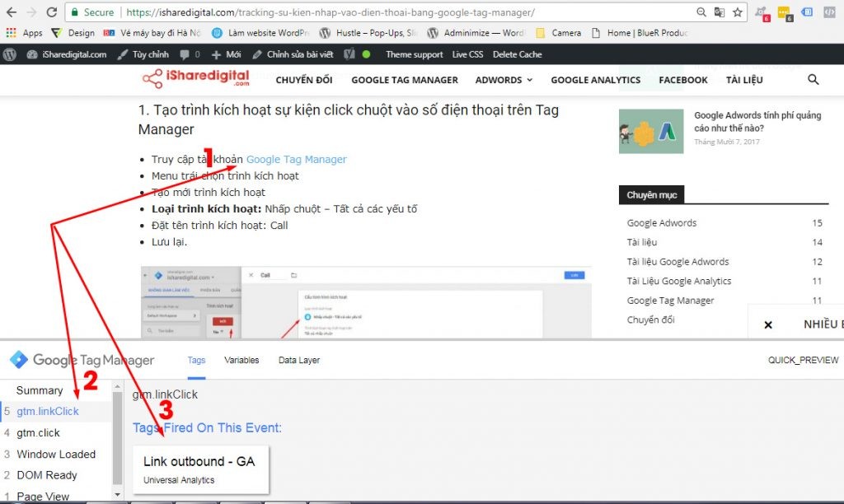844x504 pixels.
Task: Click Chỉnh sửa bài viết to edit post
Action: (x=293, y=54)
